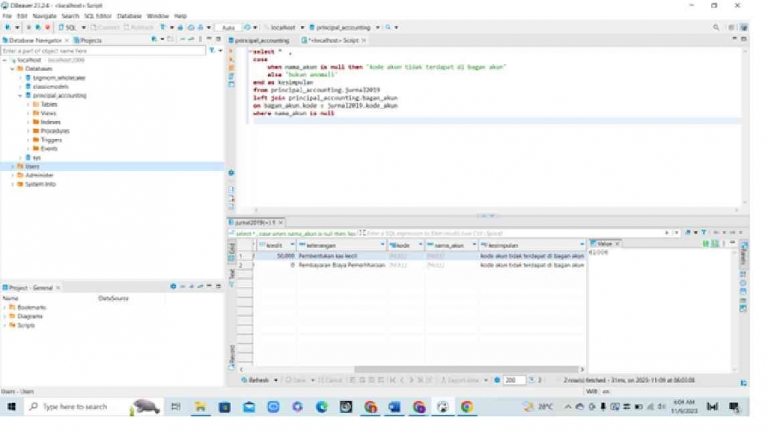This screenshot has height=433, width=770.
Task: Select the Pembentukan kas kecil cell
Action: point(342,256)
